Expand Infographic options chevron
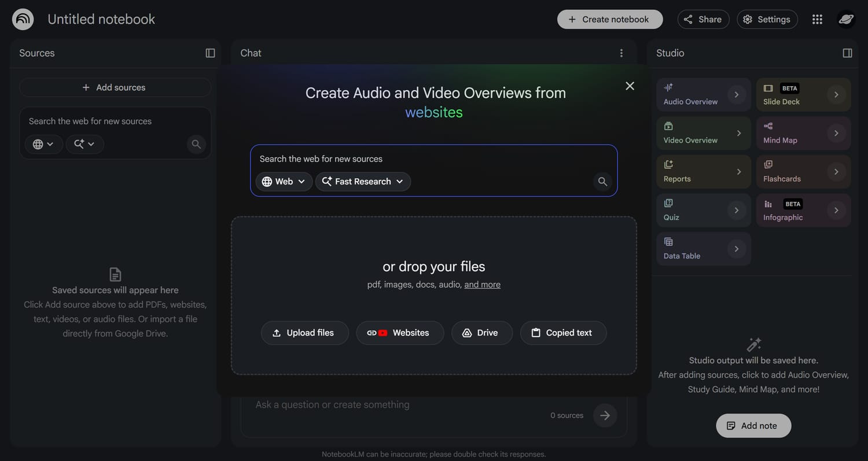 click(x=836, y=210)
